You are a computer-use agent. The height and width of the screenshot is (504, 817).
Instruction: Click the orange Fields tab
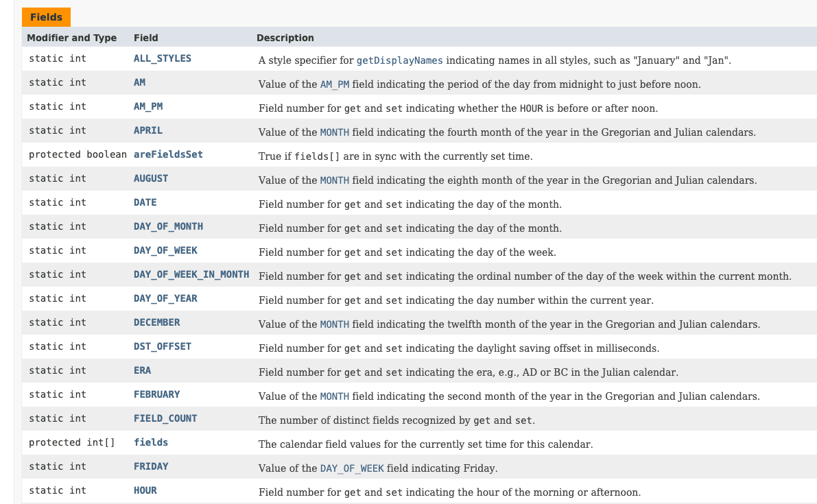(46, 17)
